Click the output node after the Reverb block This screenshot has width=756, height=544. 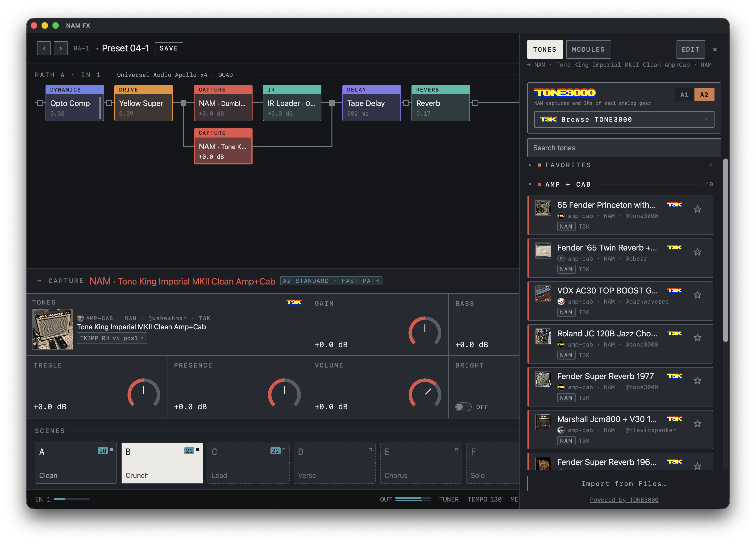click(x=475, y=103)
